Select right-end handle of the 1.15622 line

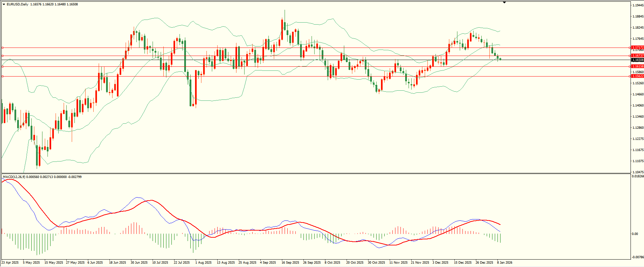coord(630,77)
